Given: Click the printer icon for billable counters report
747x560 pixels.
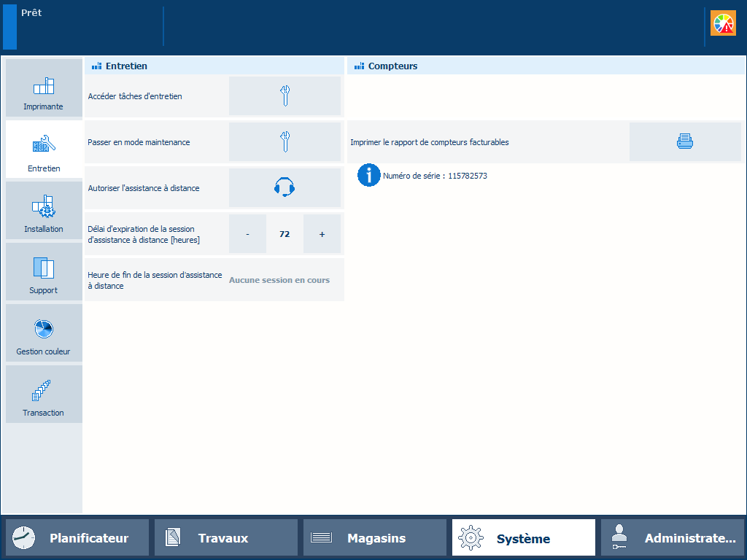Looking at the screenshot, I should tap(684, 142).
